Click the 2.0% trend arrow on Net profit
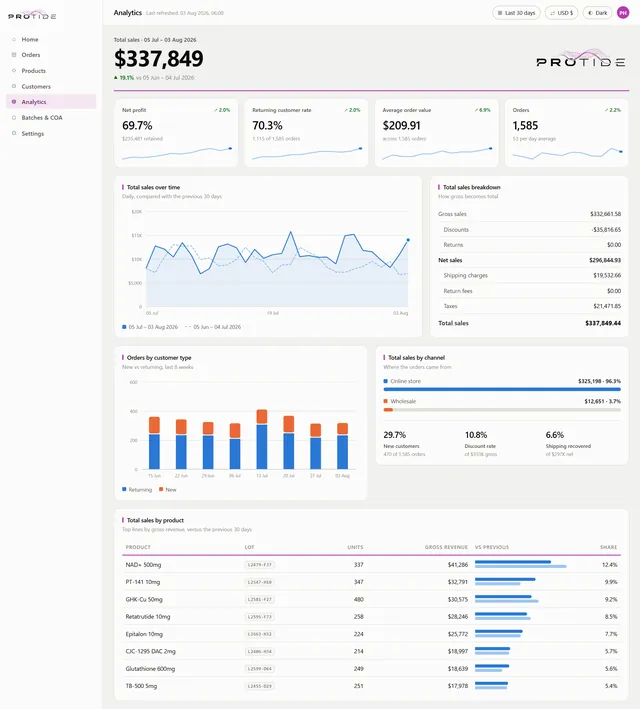640x709 pixels. (x=216, y=110)
